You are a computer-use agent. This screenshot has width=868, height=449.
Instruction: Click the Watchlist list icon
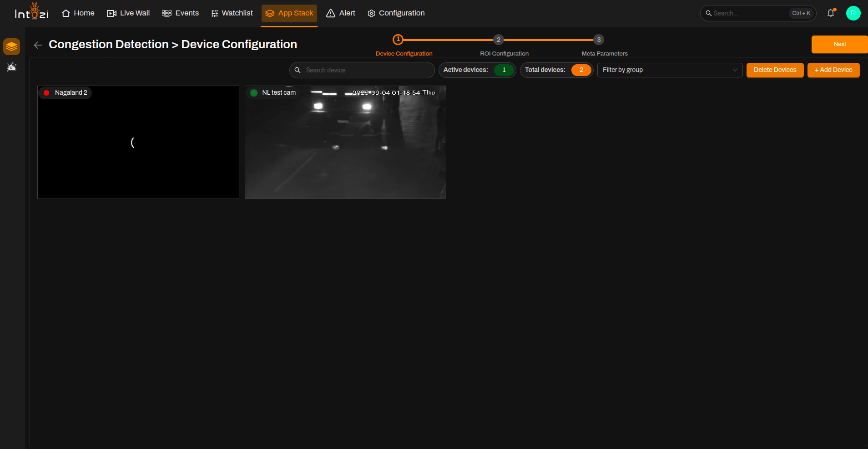[215, 13]
